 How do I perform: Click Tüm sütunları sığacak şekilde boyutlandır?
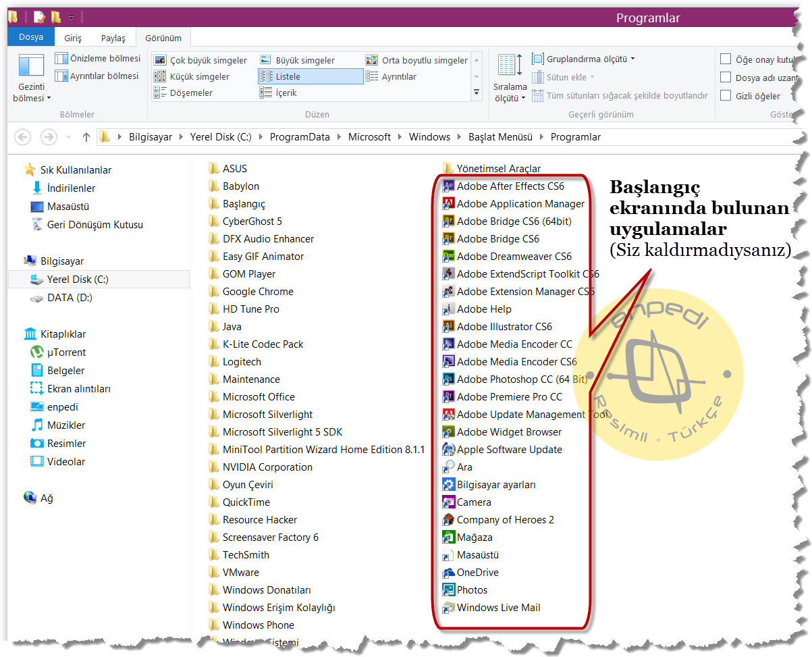pyautogui.click(x=620, y=95)
